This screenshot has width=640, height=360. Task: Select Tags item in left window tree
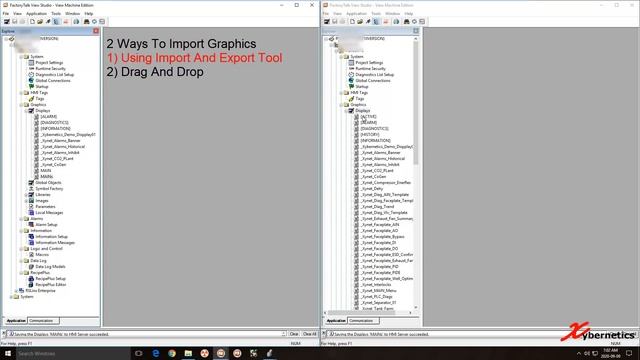(40, 98)
